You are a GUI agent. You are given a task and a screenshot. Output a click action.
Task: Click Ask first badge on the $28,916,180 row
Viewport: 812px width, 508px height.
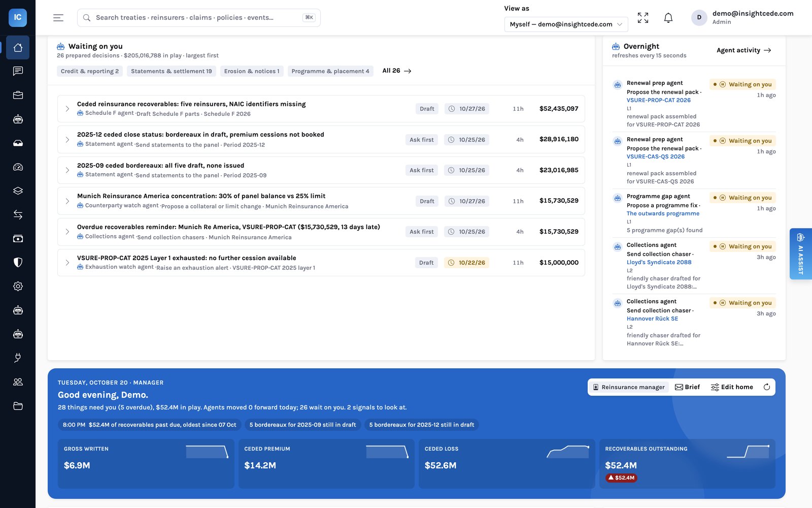pos(422,140)
